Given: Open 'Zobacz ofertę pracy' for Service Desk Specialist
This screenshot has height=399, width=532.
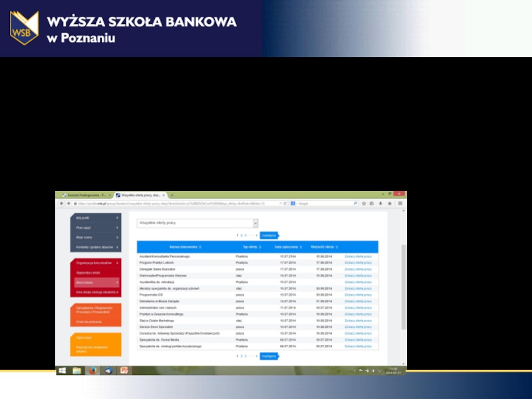Looking at the screenshot, I should pos(358,327).
